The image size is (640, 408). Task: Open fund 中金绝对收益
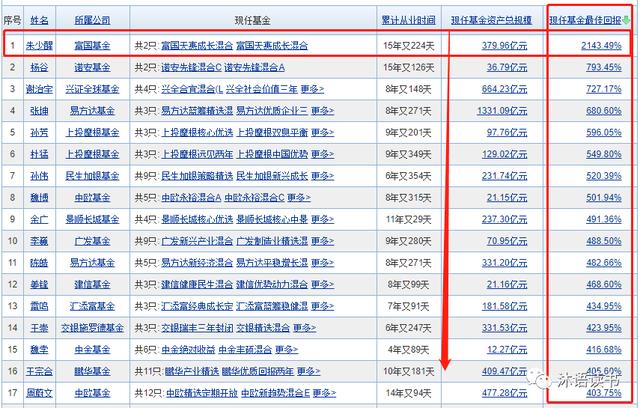pyautogui.click(x=189, y=350)
